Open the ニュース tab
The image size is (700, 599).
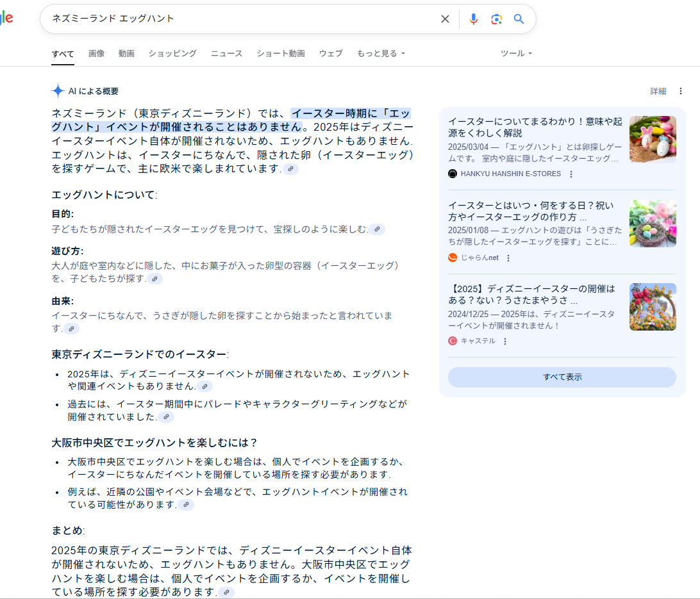[x=226, y=54]
